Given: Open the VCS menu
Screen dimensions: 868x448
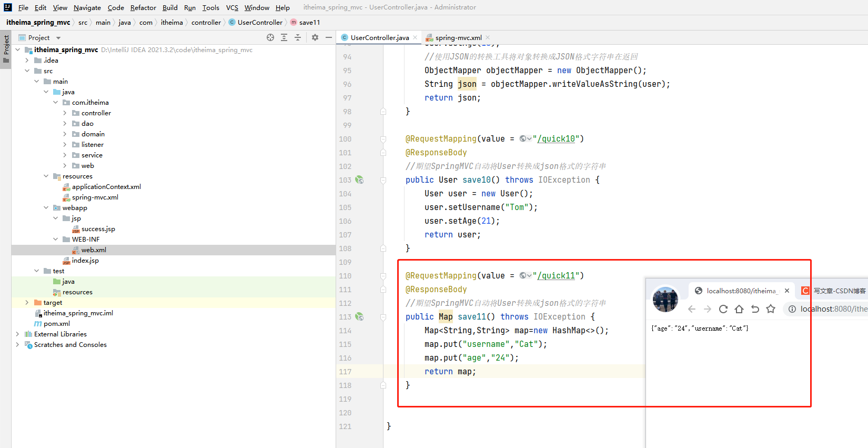Looking at the screenshot, I should coord(232,7).
